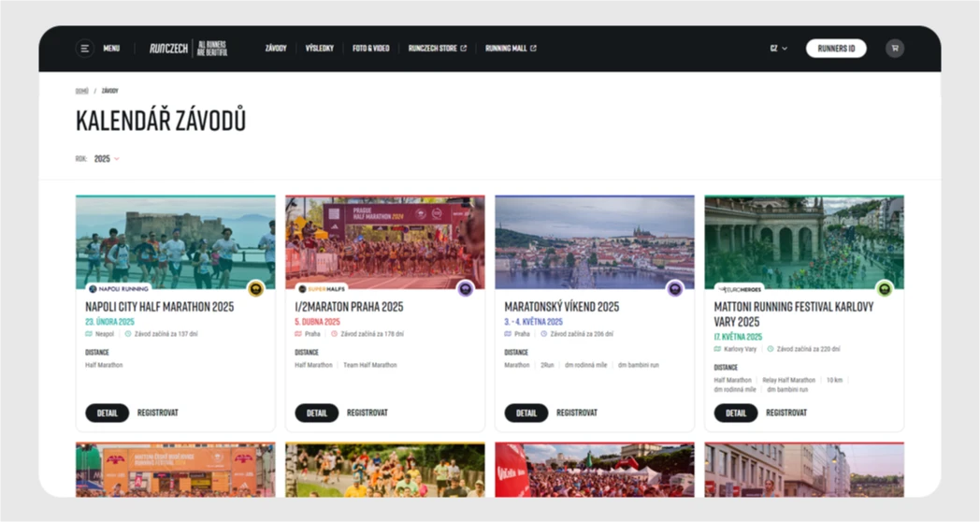Viewport: 980px width, 522px height.
Task: Click Relay Half Marathon distance text
Action: pos(788,380)
